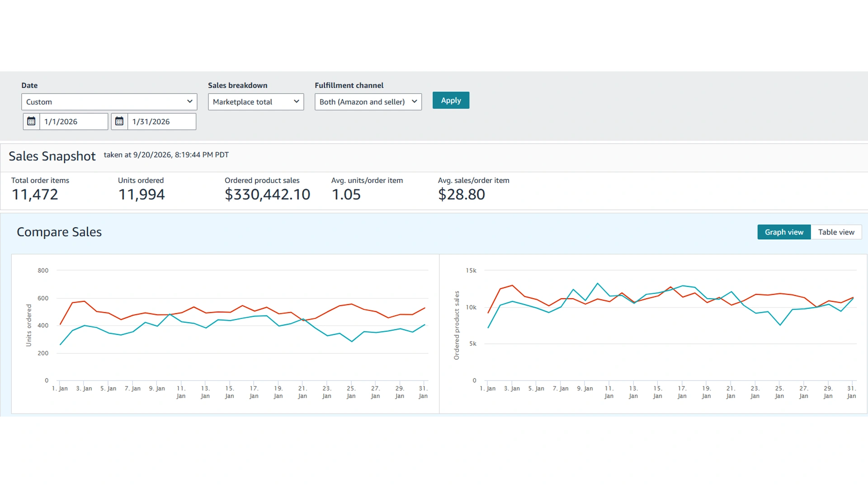Switch to Table view
The image size is (868, 488).
(836, 232)
